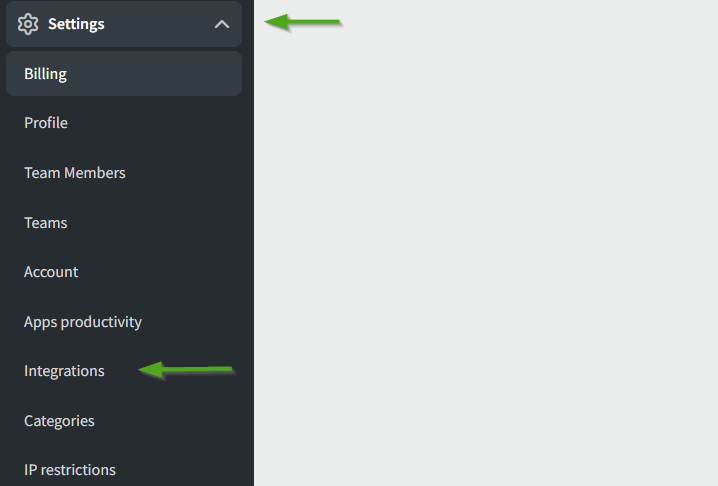
Task: Click the green arrow beside Settings header
Action: click(x=304, y=22)
